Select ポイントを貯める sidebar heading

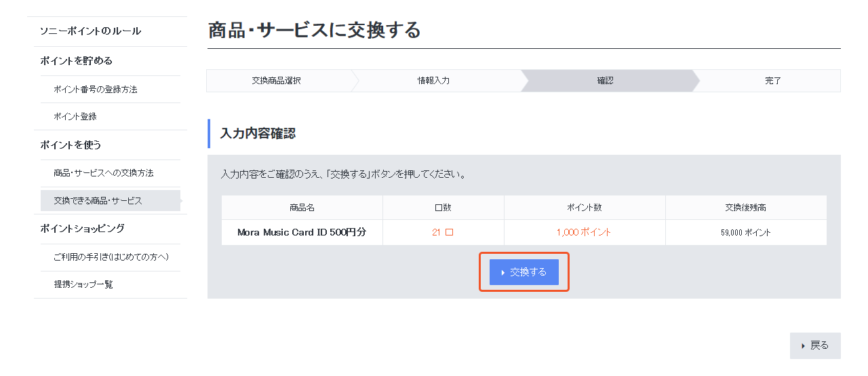76,61
